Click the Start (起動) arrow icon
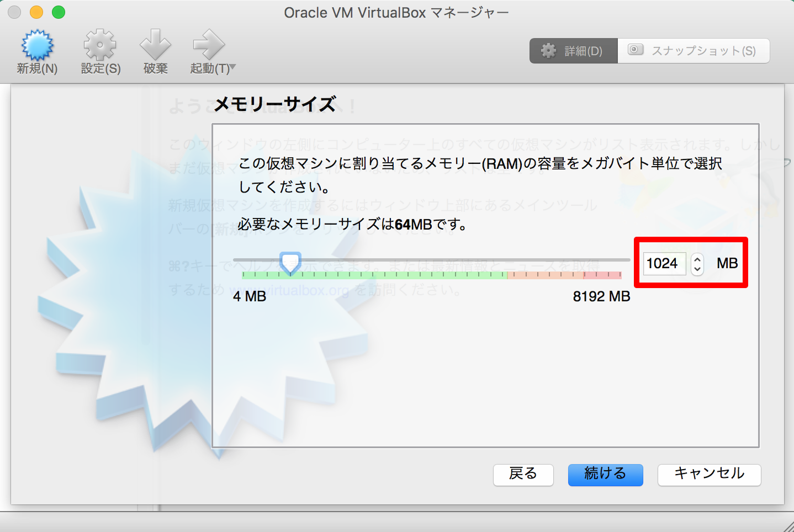This screenshot has height=532, width=794. pyautogui.click(x=209, y=45)
